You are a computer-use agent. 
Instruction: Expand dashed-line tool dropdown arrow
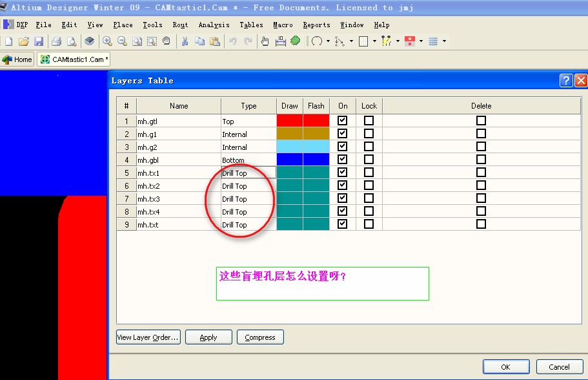tap(351, 41)
